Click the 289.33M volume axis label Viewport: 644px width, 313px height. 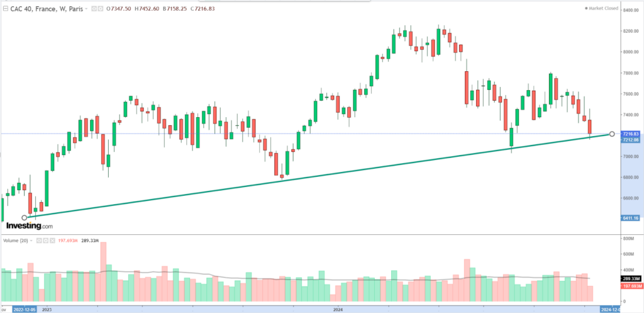point(630,278)
